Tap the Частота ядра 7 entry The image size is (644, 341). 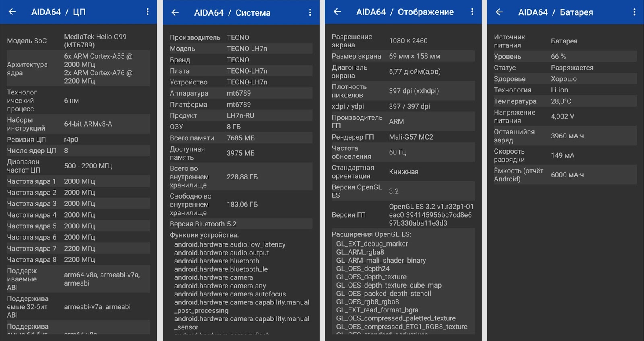(78, 249)
